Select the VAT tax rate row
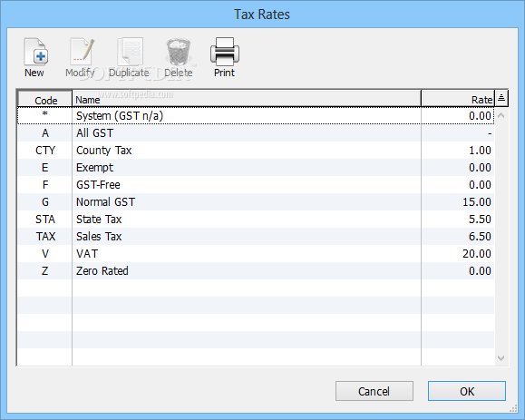This screenshot has height=420, width=525. pos(256,253)
